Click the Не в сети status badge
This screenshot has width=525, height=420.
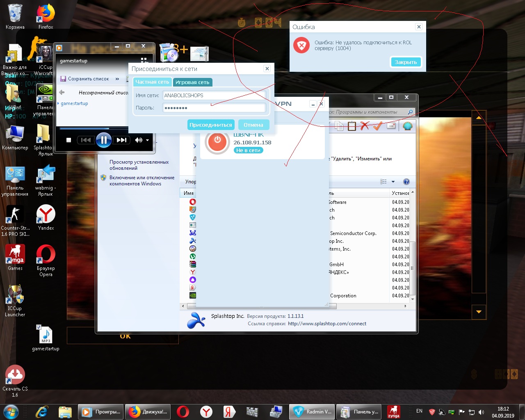249,151
